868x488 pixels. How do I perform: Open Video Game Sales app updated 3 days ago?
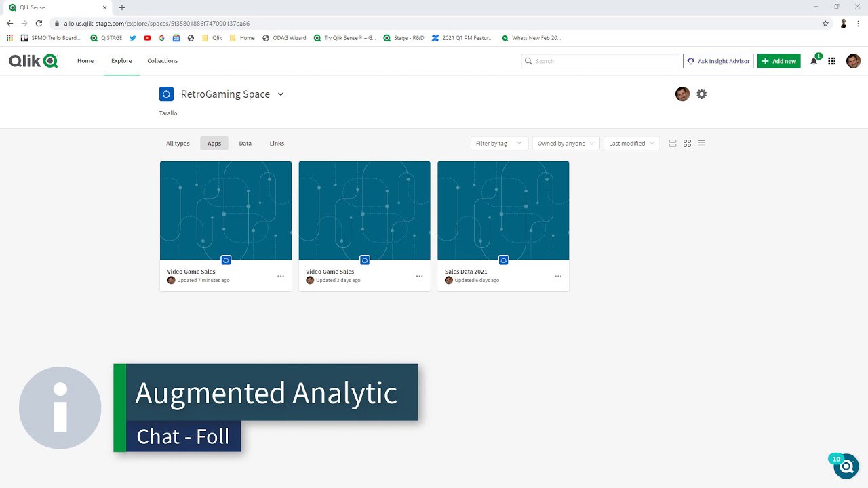click(365, 211)
